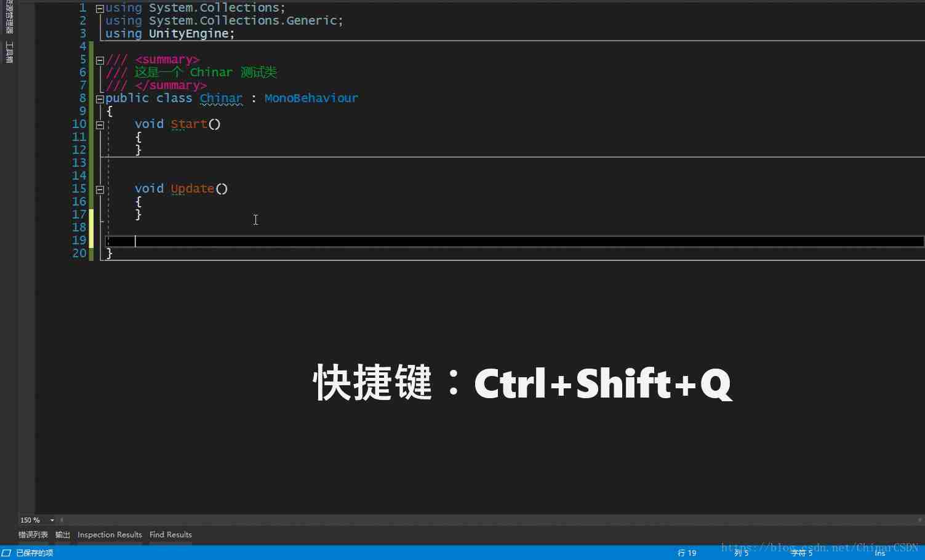Collapse the using directives block
This screenshot has width=925, height=560.
(100, 9)
